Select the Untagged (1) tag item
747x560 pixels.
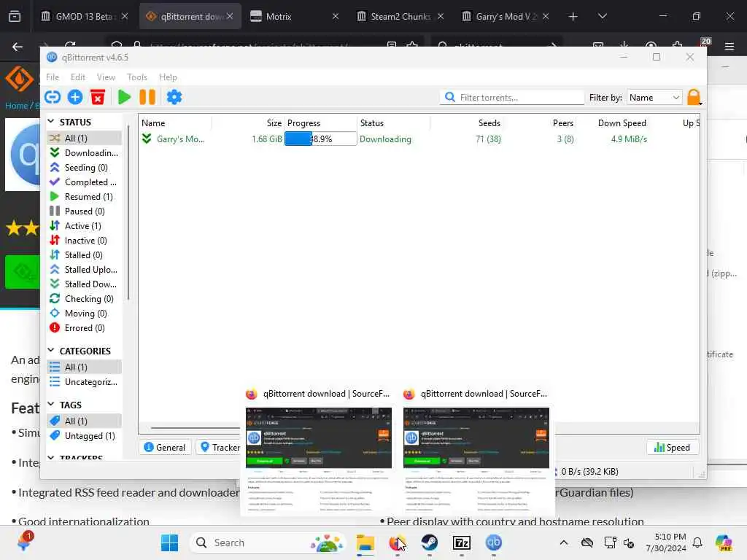[85, 436]
